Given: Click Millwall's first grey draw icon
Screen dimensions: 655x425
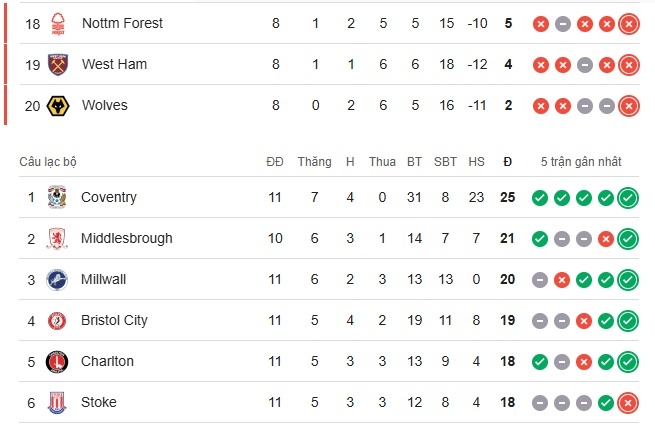Looking at the screenshot, I should click(540, 279).
